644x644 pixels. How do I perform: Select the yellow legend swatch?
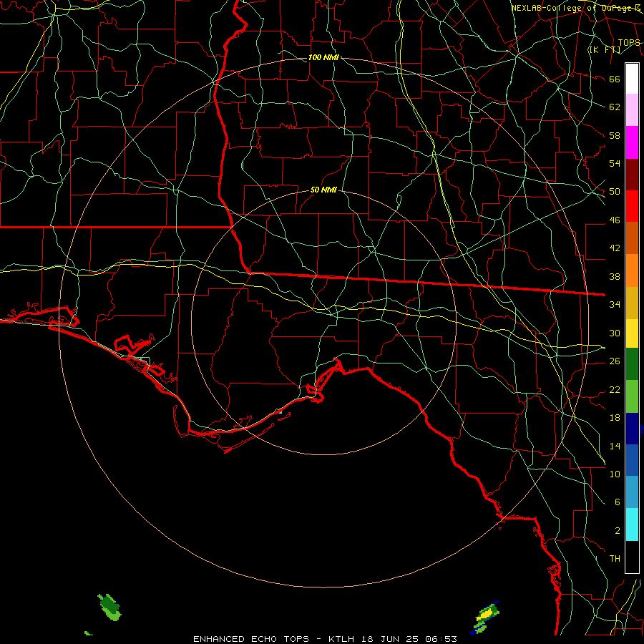(632, 333)
